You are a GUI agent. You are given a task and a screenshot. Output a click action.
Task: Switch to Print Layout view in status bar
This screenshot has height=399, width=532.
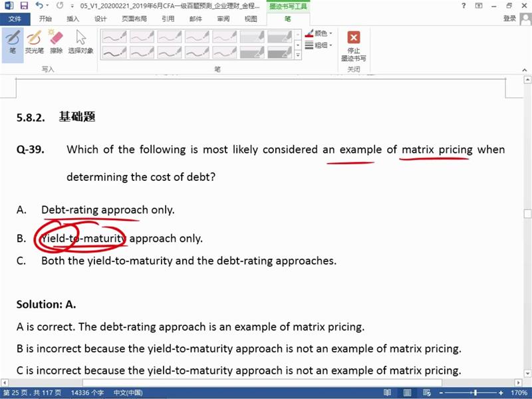[x=407, y=393]
